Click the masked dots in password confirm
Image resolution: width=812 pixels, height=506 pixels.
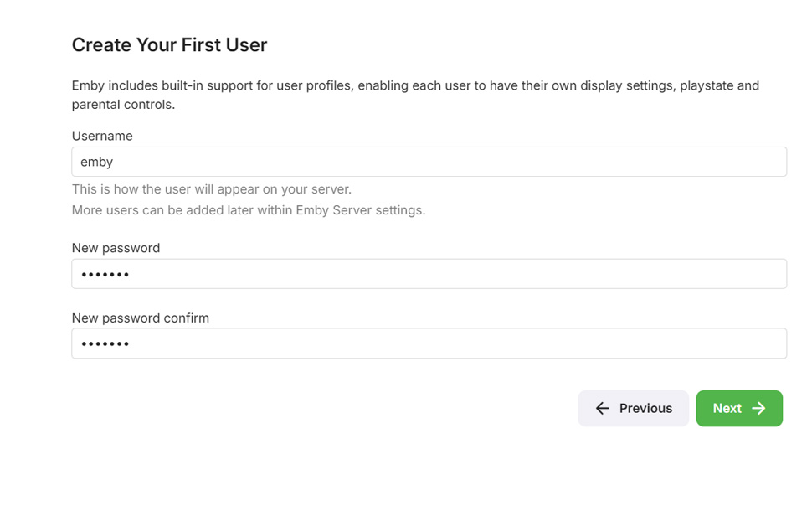click(x=105, y=343)
